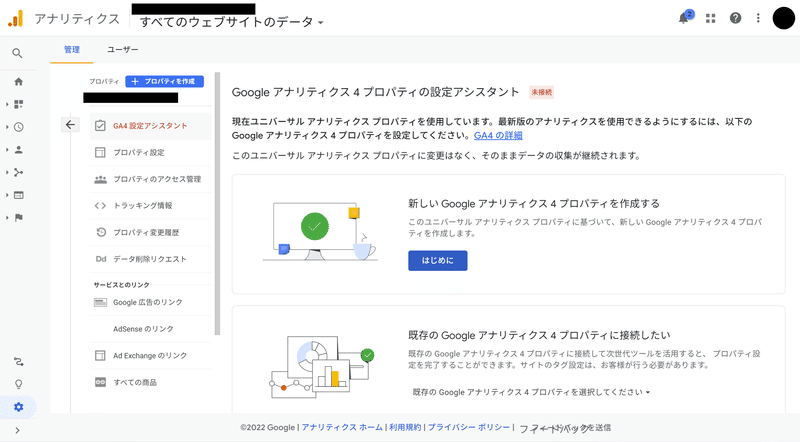Expand the Customization section arrow
Image resolution: width=800 pixels, height=442 pixels.
point(7,104)
